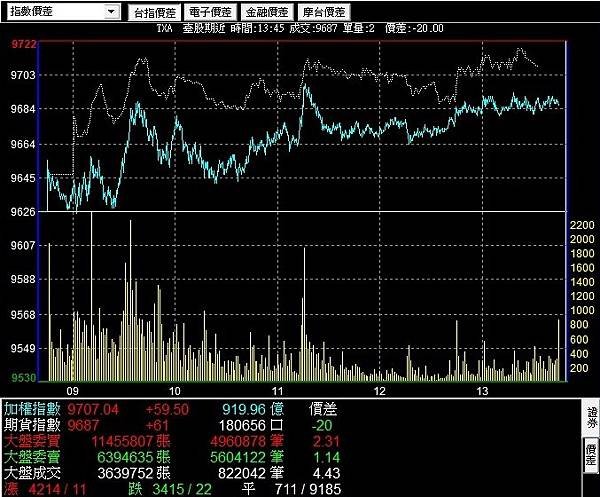Select the 大盤委賣 row label
Viewport: 600px width, 497px height.
point(32,457)
